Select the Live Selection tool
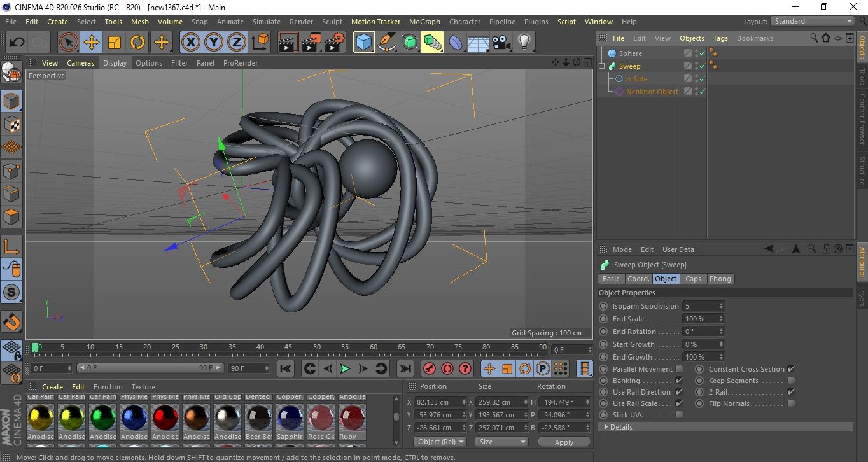Image resolution: width=868 pixels, height=462 pixels. 69,43
